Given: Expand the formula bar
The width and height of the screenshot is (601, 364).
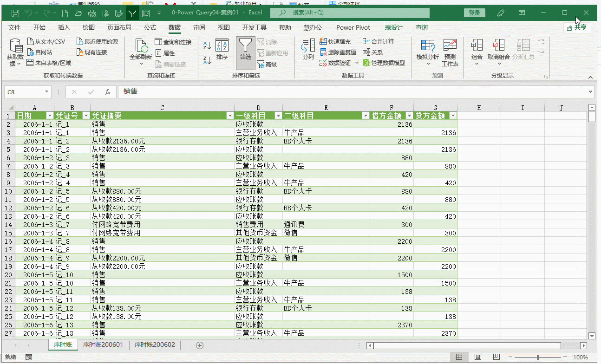Looking at the screenshot, I should [590, 92].
